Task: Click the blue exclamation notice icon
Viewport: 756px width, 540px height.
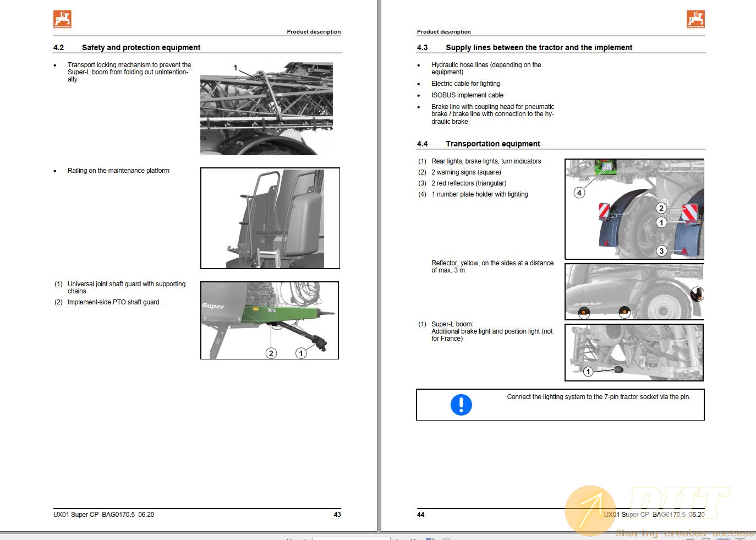Action: tap(461, 405)
